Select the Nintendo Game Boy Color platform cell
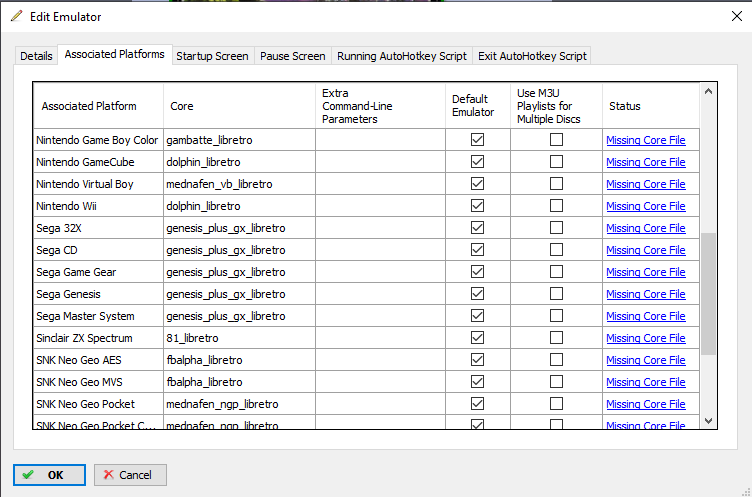Screen dimensions: 752x497 (98, 140)
